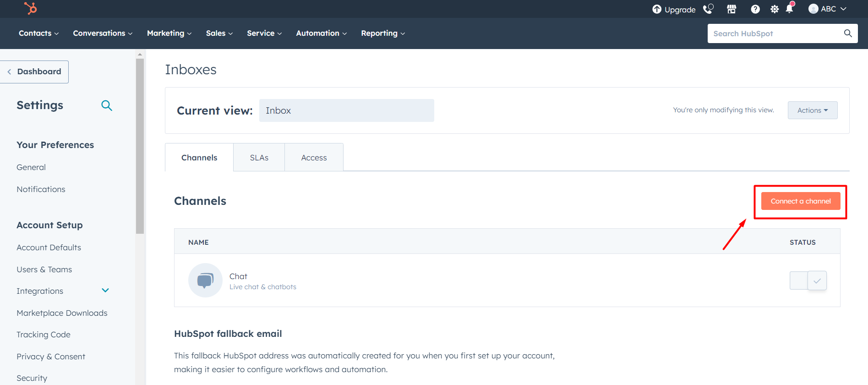Open the settings gear icon
Image resolution: width=868 pixels, height=385 pixels.
[774, 9]
